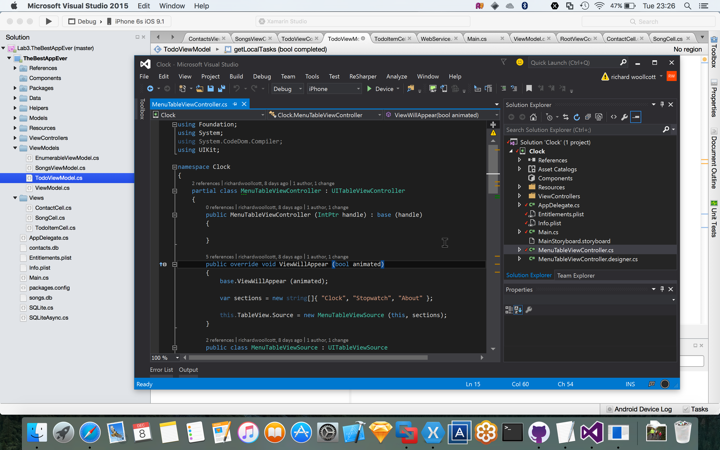Open Sketch diamond icon in the dock

click(380, 433)
